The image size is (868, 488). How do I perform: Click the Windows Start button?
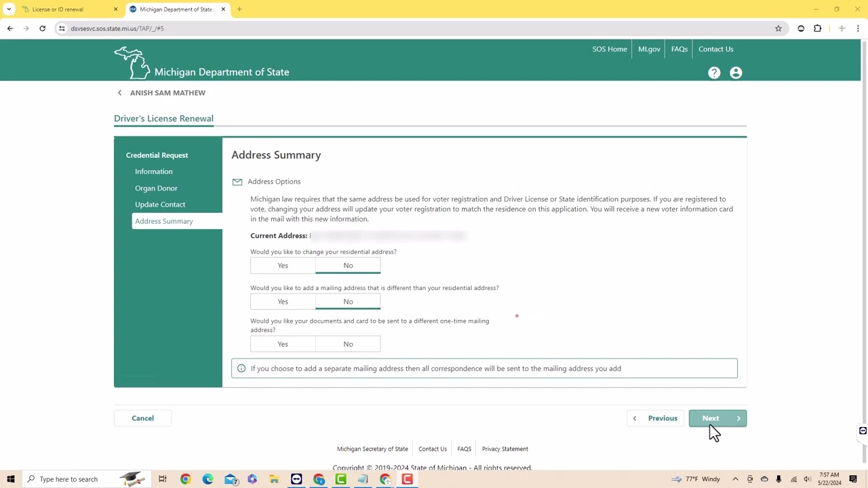pos(11,479)
